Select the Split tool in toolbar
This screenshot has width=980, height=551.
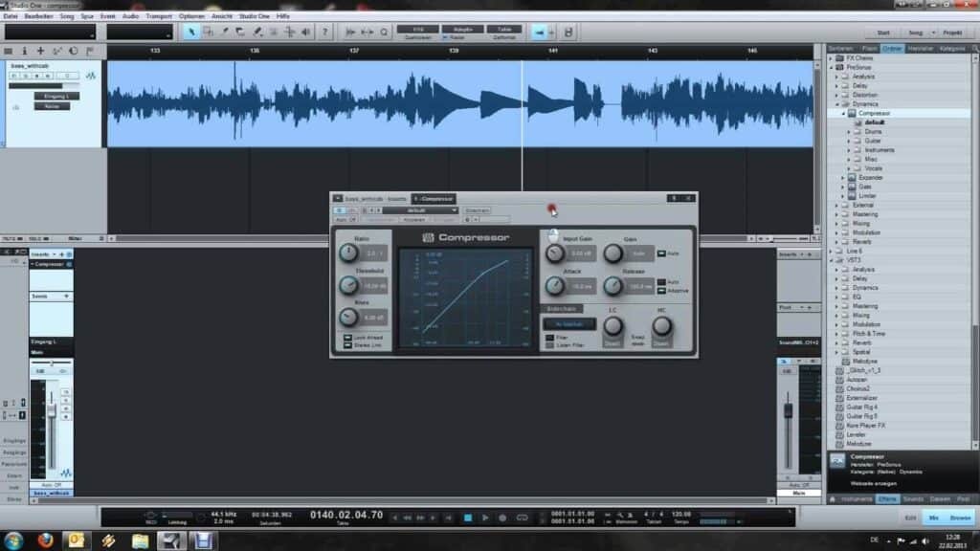(x=224, y=32)
